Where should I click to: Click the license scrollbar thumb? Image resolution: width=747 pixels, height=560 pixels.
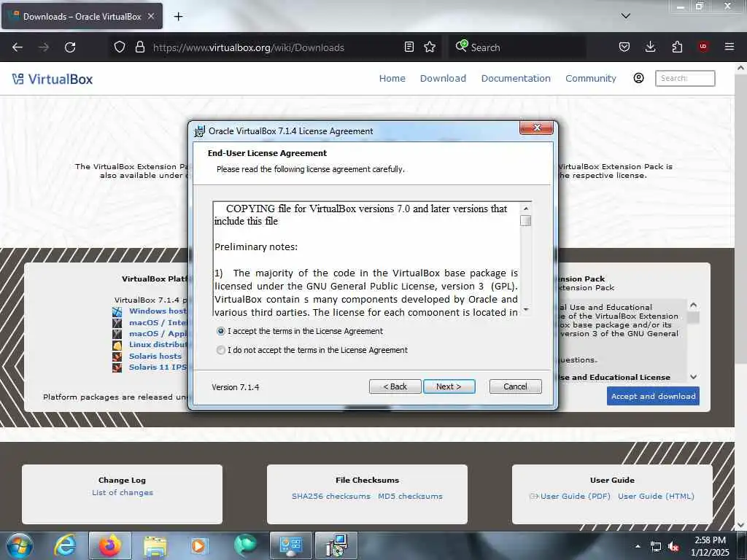click(x=525, y=220)
